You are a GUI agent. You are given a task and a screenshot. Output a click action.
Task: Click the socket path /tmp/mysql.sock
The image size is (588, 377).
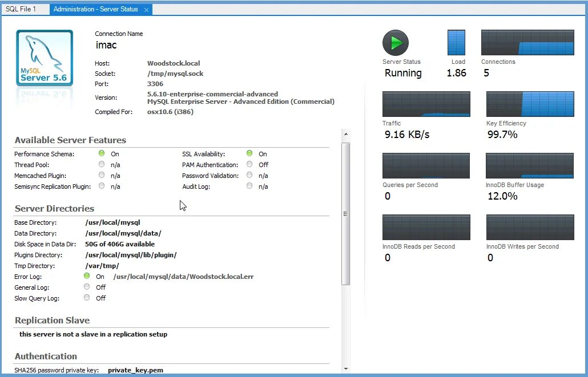[x=175, y=74]
